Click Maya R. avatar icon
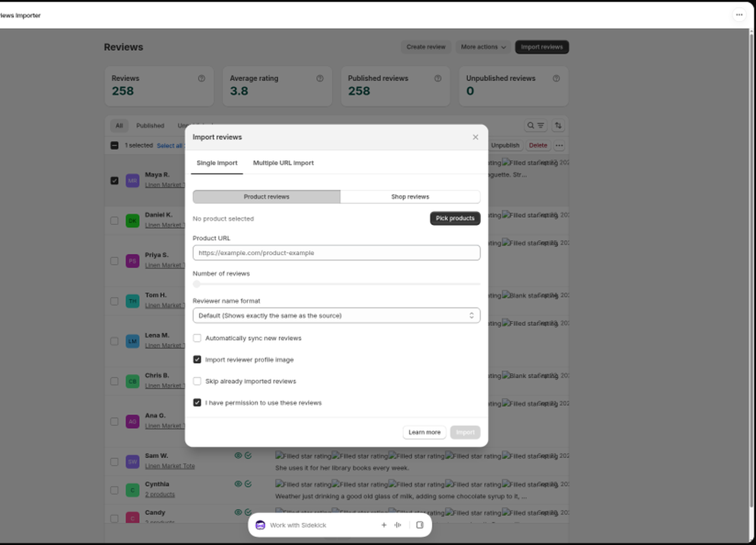Viewport: 756px width, 545px height. [x=133, y=180]
